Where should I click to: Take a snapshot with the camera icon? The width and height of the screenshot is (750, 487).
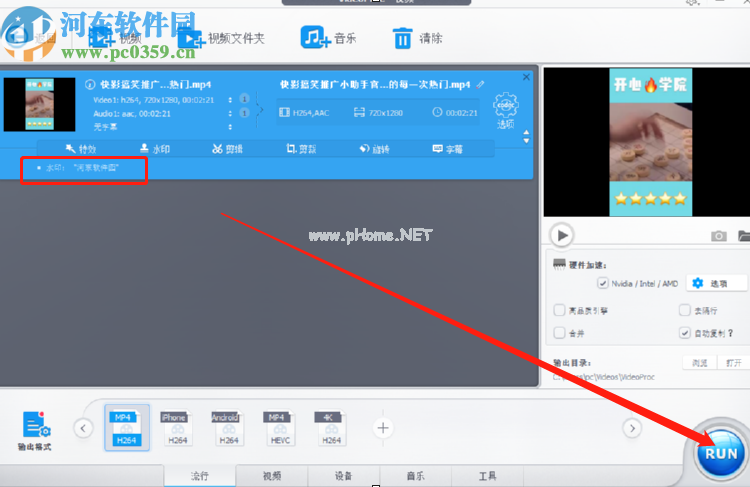718,235
